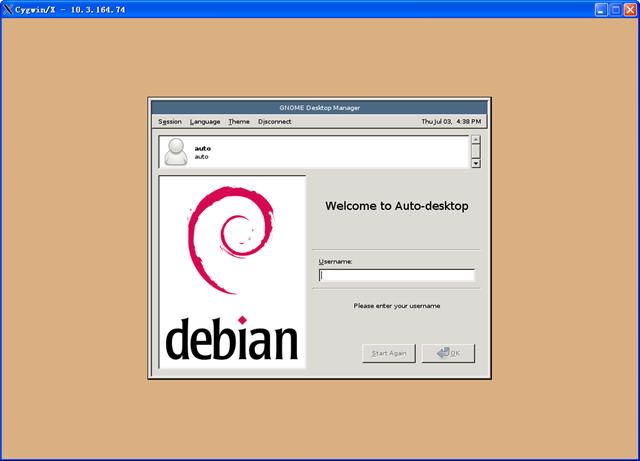The height and width of the screenshot is (461, 640).
Task: Click the Start Again button
Action: pyautogui.click(x=389, y=353)
